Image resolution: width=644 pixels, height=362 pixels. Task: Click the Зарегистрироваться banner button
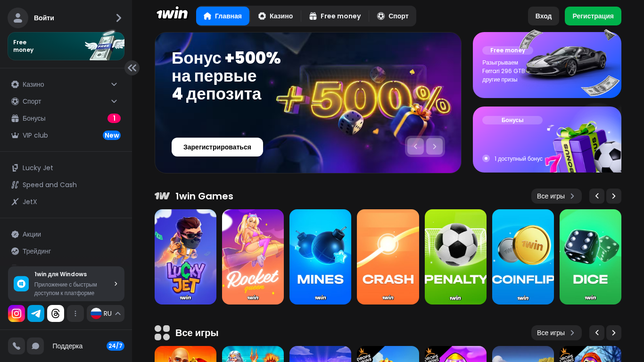click(x=217, y=147)
